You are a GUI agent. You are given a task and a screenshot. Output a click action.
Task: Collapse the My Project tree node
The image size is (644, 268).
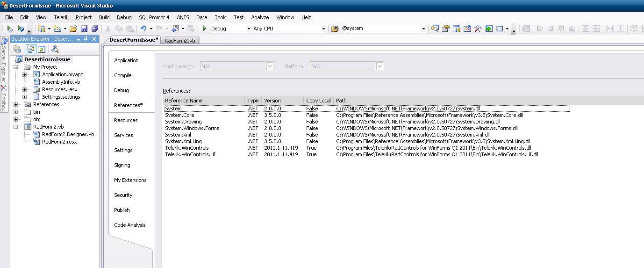[16, 67]
